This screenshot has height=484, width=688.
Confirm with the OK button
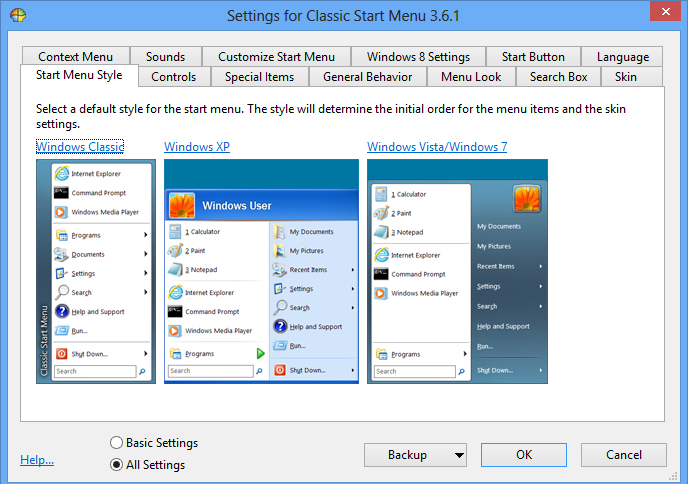click(x=524, y=455)
